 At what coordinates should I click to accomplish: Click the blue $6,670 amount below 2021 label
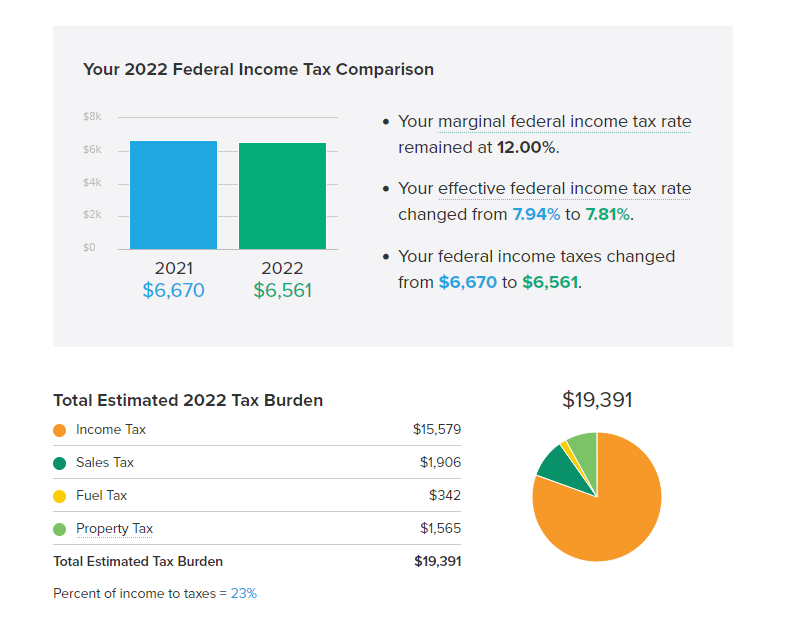tap(173, 291)
